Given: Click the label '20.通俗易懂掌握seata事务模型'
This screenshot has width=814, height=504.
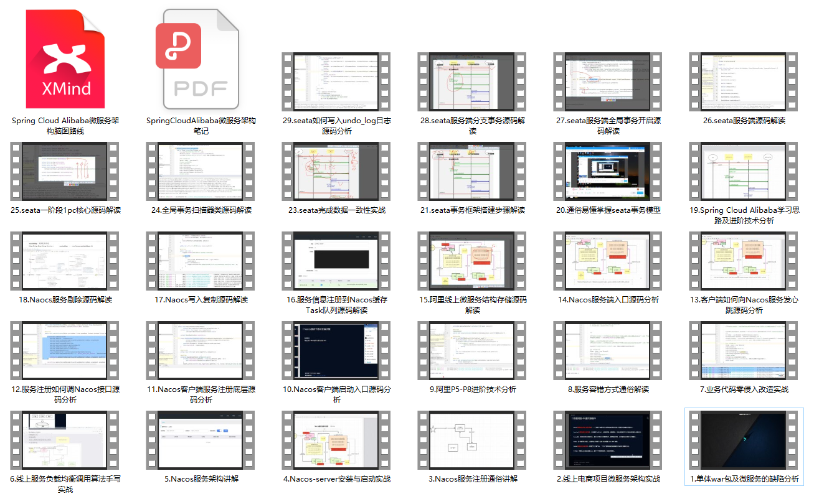Looking at the screenshot, I should pos(608,210).
